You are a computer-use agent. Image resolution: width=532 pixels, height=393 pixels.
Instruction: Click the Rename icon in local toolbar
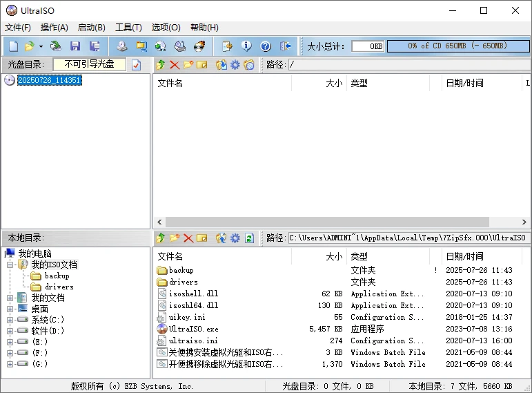coord(202,238)
